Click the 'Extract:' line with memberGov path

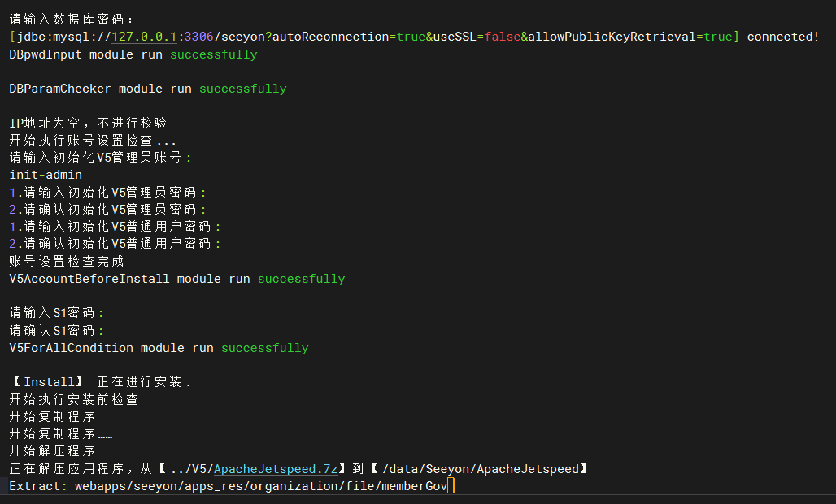click(x=229, y=486)
